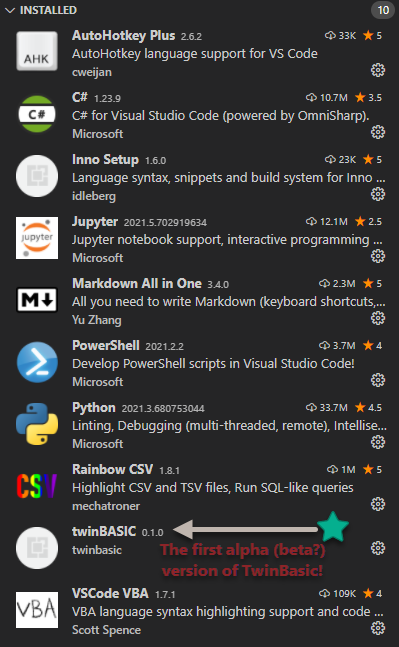Image resolution: width=399 pixels, height=647 pixels.
Task: Open manage gear for PowerShell
Action: 378,380
